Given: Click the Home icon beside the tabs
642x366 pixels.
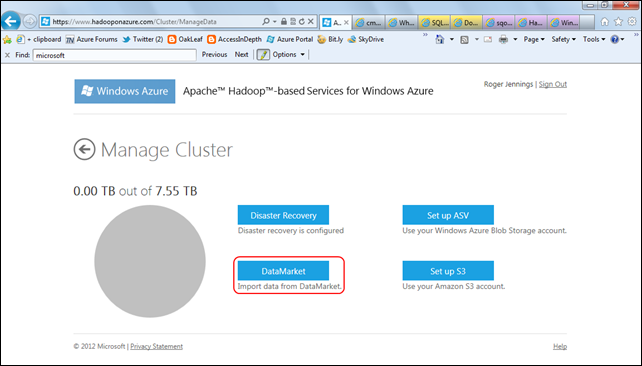Looking at the screenshot, I should (x=605, y=22).
